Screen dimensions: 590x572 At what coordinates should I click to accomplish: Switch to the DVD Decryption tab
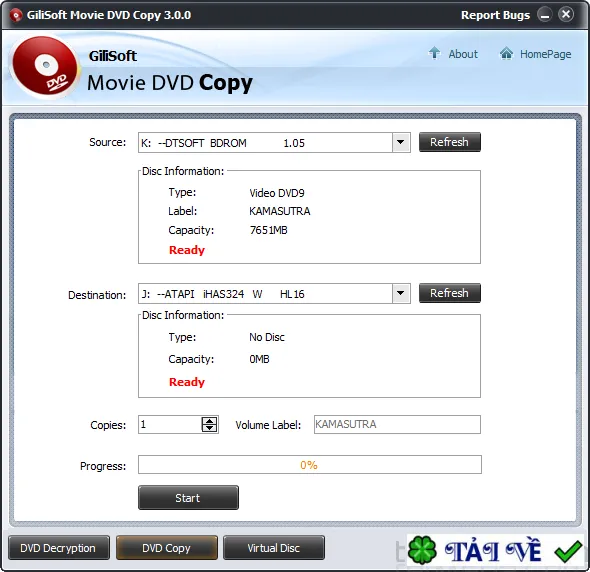tap(59, 548)
